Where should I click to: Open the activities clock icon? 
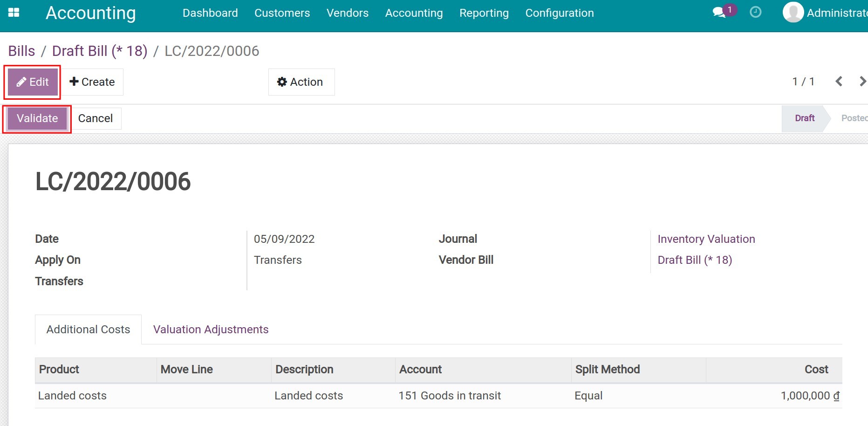click(755, 12)
